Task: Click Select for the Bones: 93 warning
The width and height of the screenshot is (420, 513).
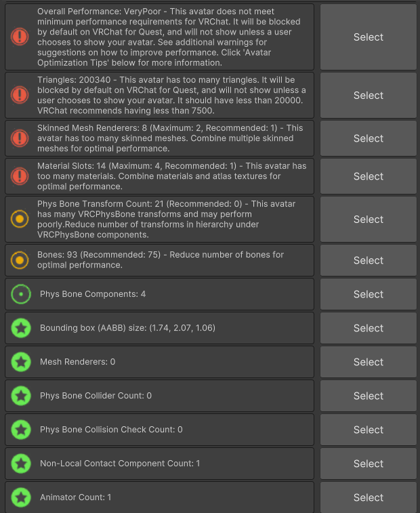Action: tap(369, 260)
